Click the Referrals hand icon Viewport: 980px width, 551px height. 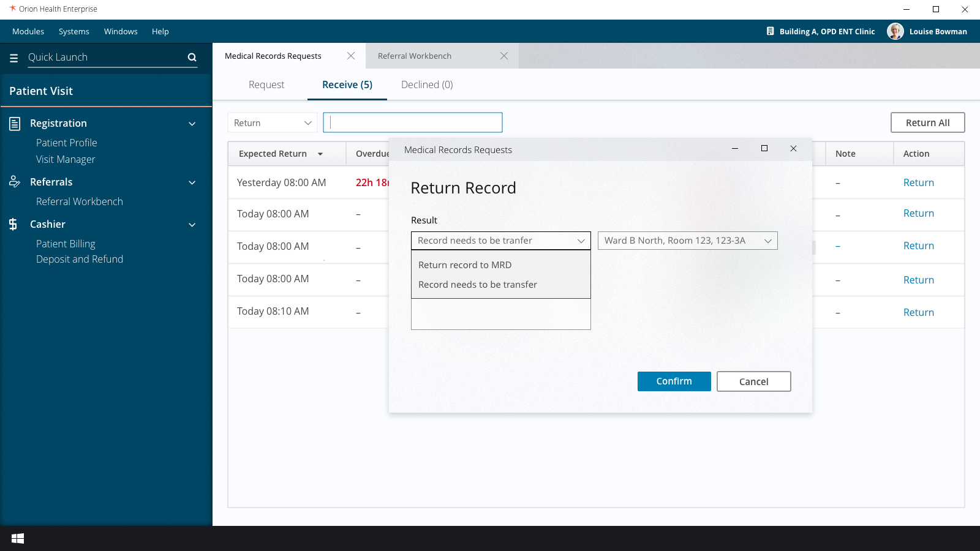pos(15,182)
